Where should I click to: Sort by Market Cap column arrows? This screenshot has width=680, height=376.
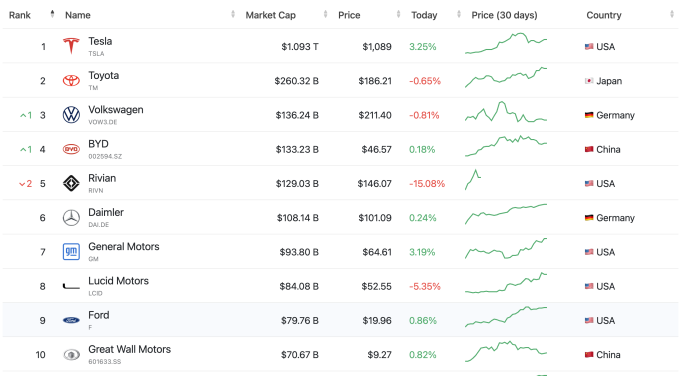coord(325,15)
